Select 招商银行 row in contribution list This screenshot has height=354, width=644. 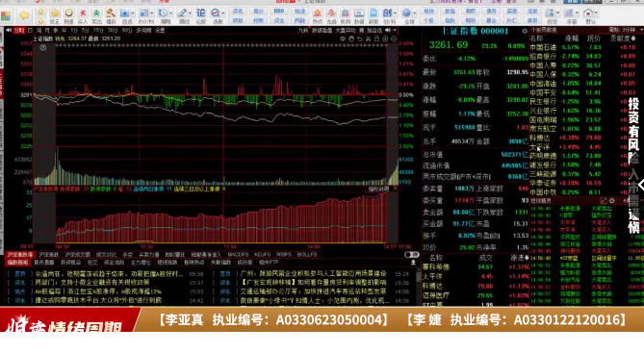[x=583, y=56]
